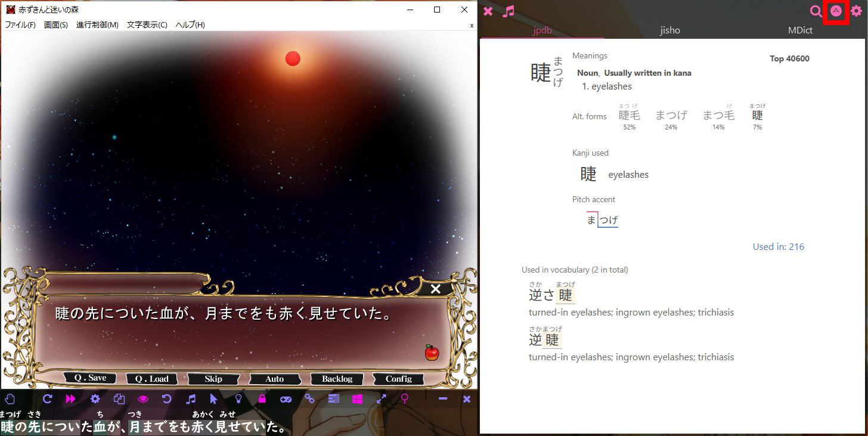This screenshot has width=868, height=436.
Task: Click the retranslate refresh arrow icon
Action: (48, 399)
